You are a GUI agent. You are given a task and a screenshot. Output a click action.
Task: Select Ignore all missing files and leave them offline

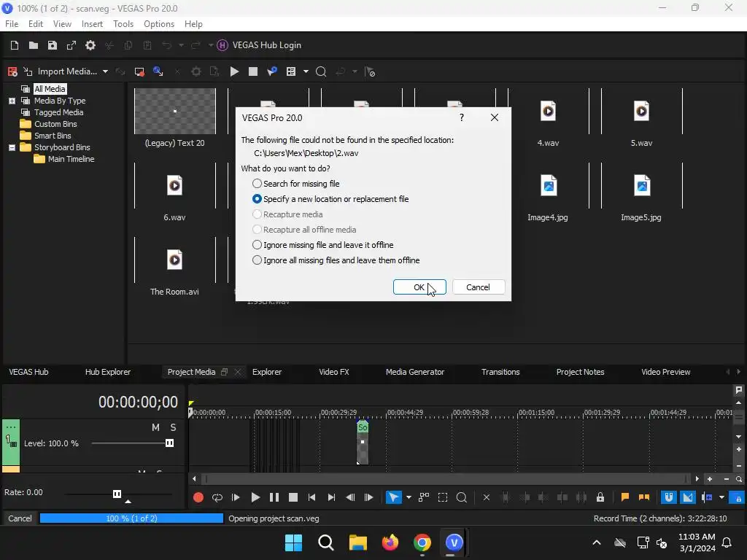pyautogui.click(x=336, y=260)
